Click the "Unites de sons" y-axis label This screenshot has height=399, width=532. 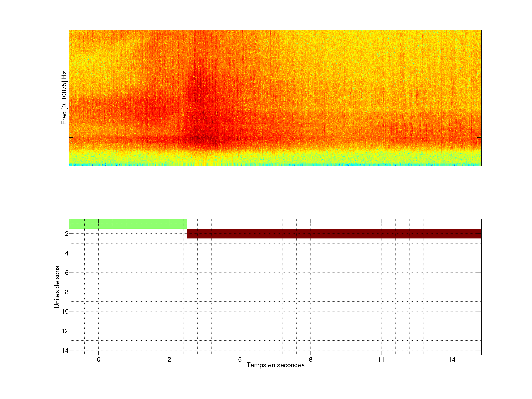click(x=57, y=287)
